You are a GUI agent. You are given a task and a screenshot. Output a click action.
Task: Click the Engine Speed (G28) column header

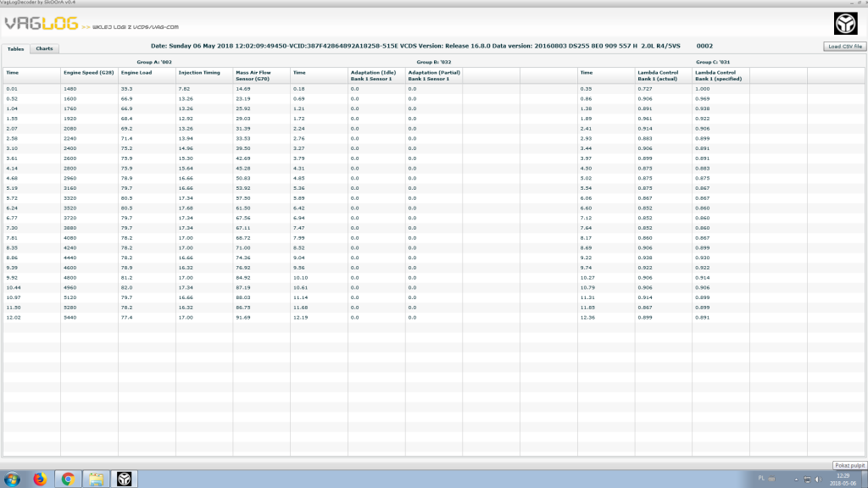(88, 73)
